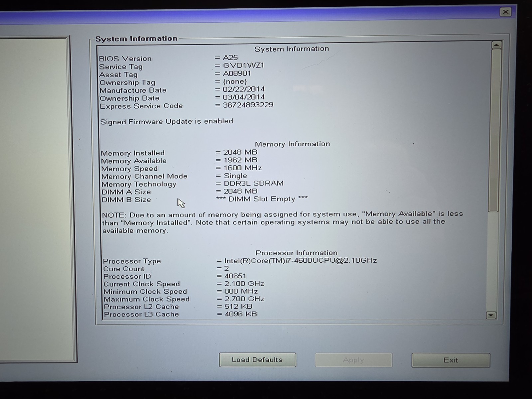Click Processor L2 Cache value 512 KB
532x399 pixels.
(238, 306)
